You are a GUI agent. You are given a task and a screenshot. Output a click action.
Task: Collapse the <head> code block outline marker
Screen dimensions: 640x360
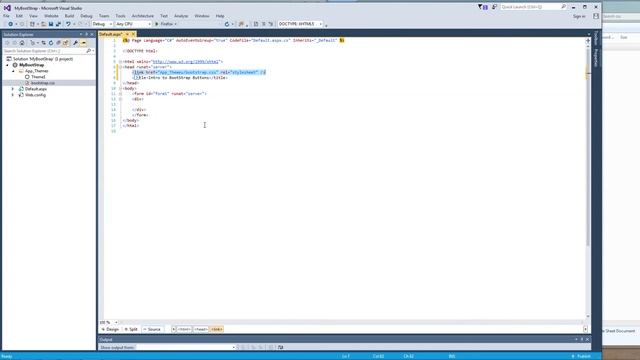[120, 67]
